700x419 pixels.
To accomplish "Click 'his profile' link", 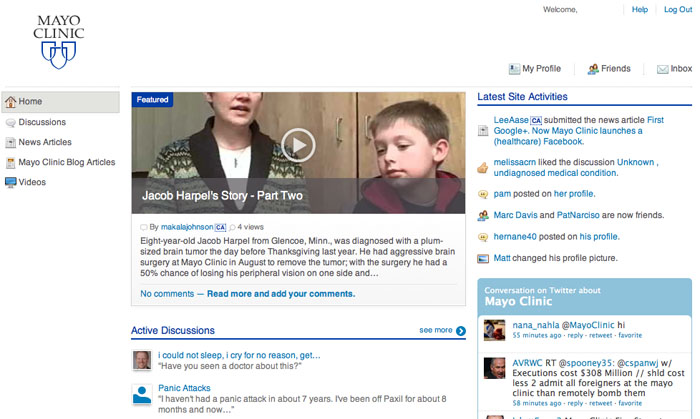I will pyautogui.click(x=600, y=236).
